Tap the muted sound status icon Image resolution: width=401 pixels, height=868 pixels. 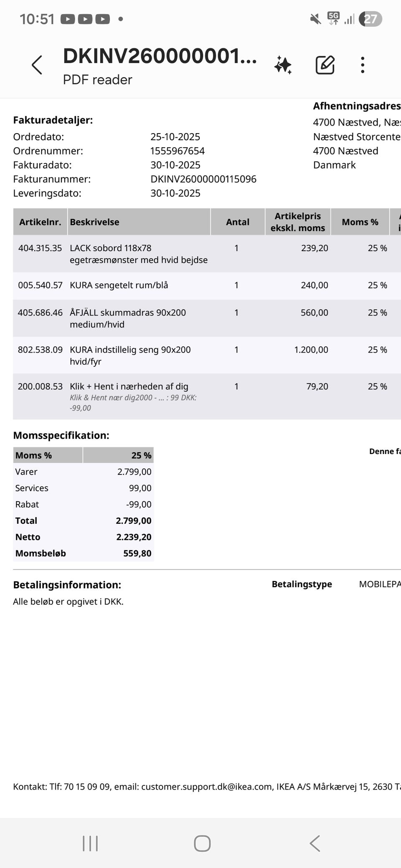click(x=315, y=19)
